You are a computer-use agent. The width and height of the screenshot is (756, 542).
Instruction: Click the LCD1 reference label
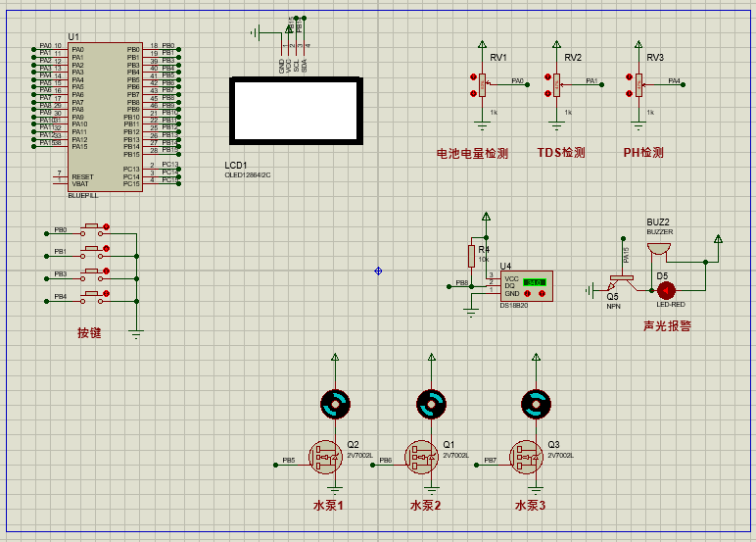(x=236, y=165)
